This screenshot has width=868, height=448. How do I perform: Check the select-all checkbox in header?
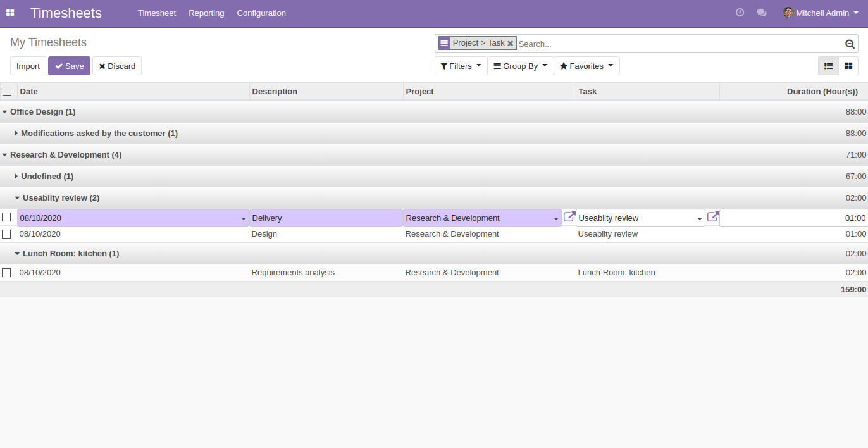7,90
